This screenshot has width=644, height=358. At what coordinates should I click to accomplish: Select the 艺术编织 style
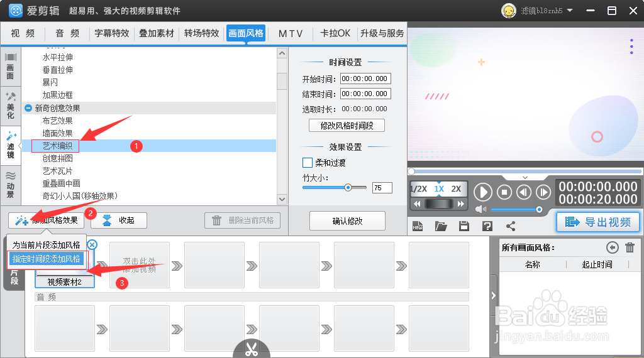pyautogui.click(x=57, y=146)
